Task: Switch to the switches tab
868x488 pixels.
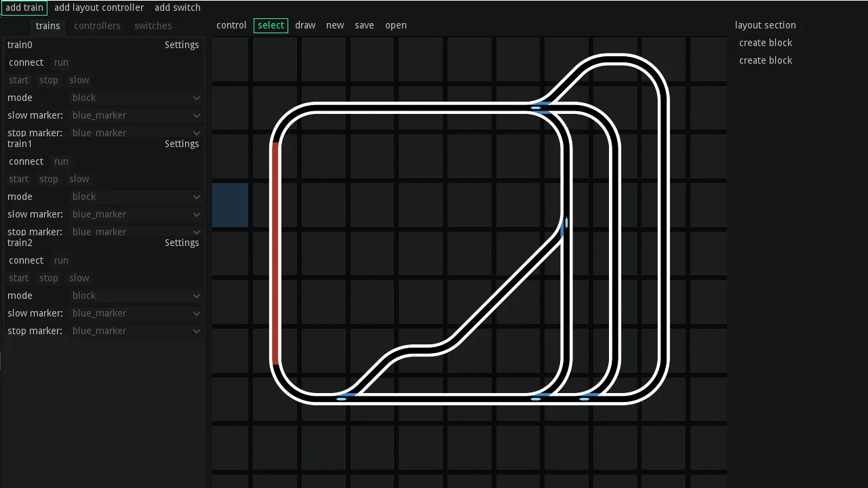Action: coord(153,26)
